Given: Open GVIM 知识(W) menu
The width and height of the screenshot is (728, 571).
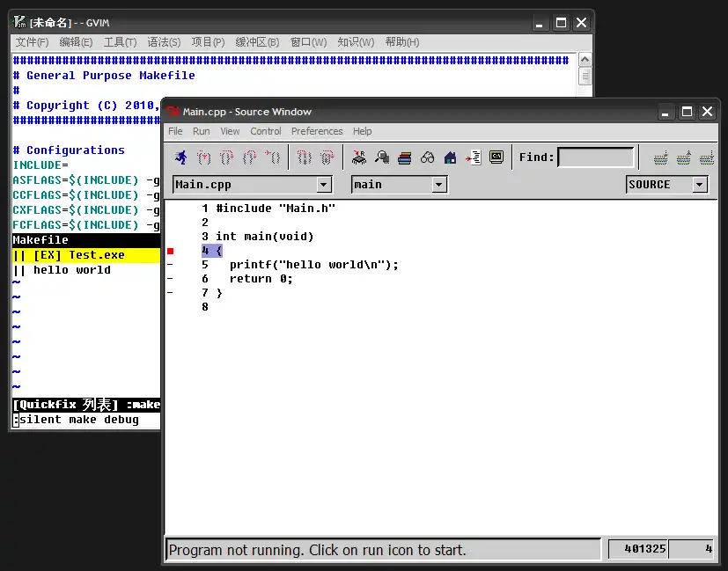Looking at the screenshot, I should [356, 42].
